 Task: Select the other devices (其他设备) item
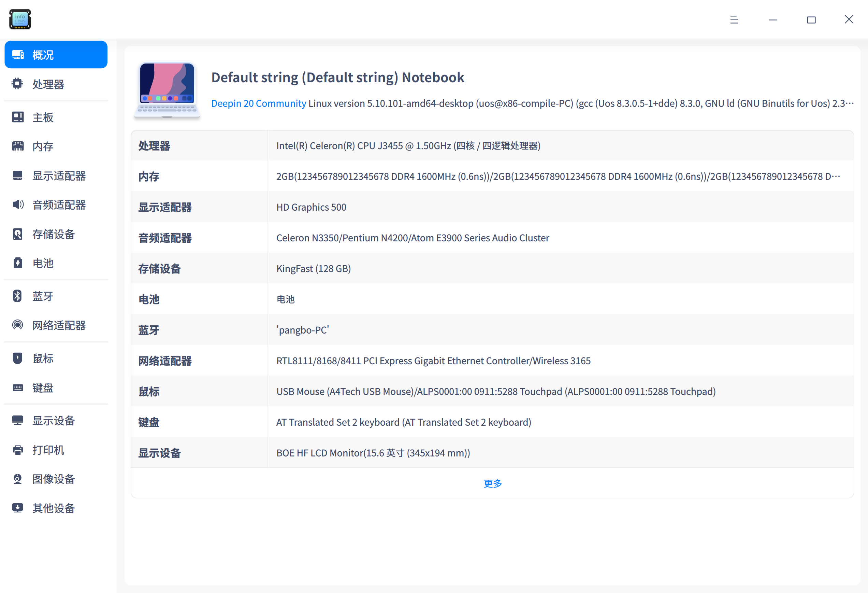click(54, 508)
